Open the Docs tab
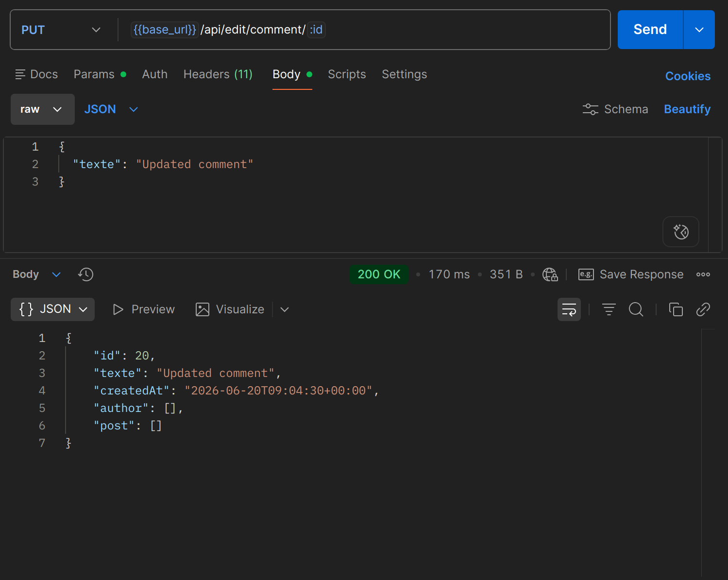This screenshot has width=728, height=580. tap(36, 74)
